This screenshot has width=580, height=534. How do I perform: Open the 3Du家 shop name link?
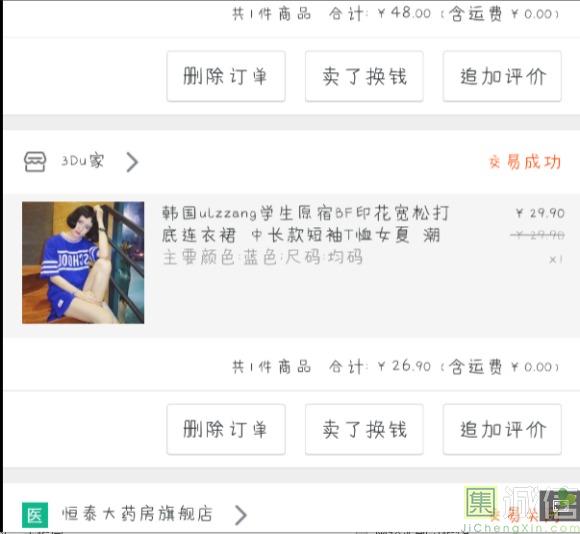82,161
